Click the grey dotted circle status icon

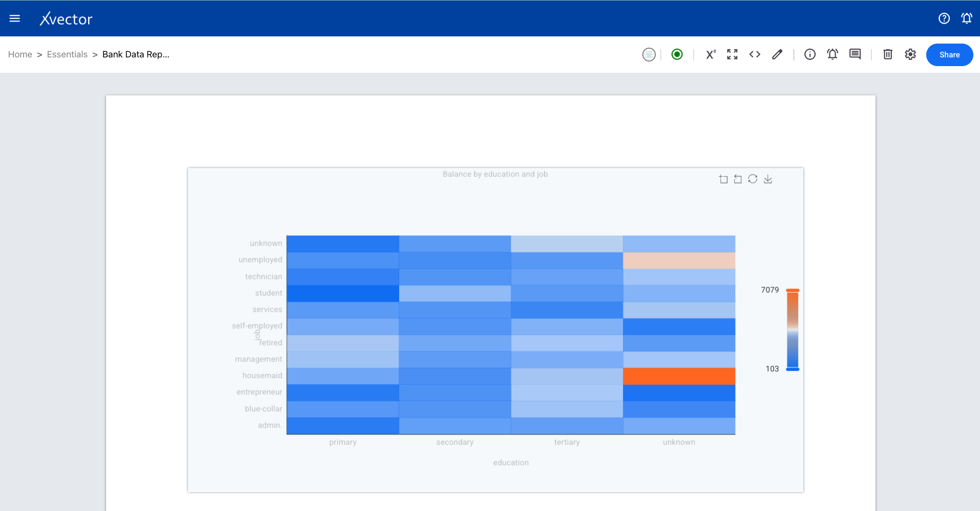(x=649, y=54)
